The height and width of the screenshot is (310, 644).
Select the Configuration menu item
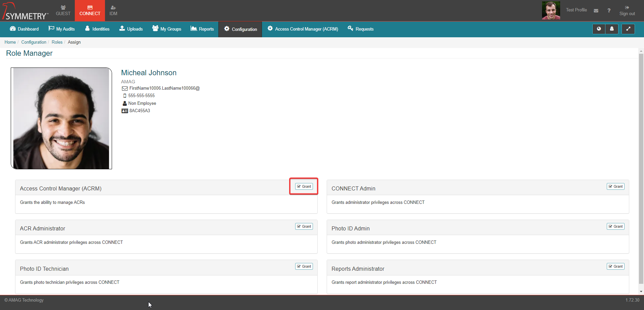pyautogui.click(x=240, y=29)
